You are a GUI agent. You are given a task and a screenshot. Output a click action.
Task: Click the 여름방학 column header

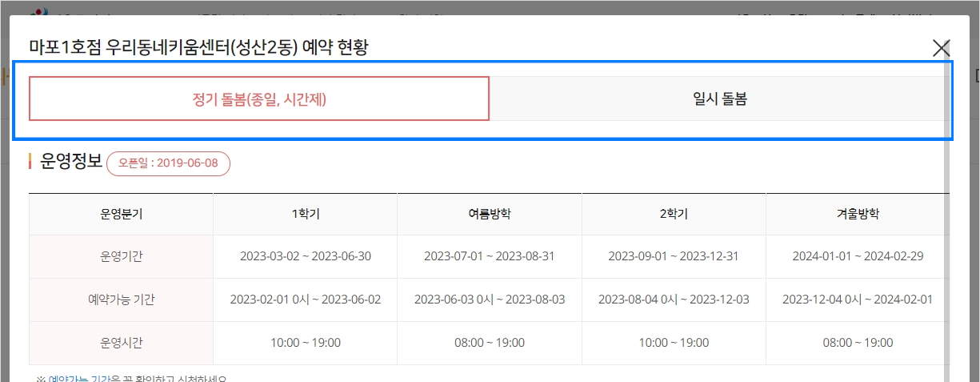click(x=490, y=214)
